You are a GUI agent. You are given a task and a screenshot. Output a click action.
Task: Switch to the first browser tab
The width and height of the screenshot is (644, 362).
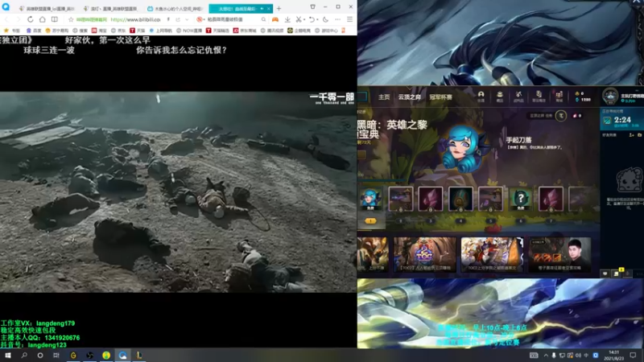pos(47,9)
